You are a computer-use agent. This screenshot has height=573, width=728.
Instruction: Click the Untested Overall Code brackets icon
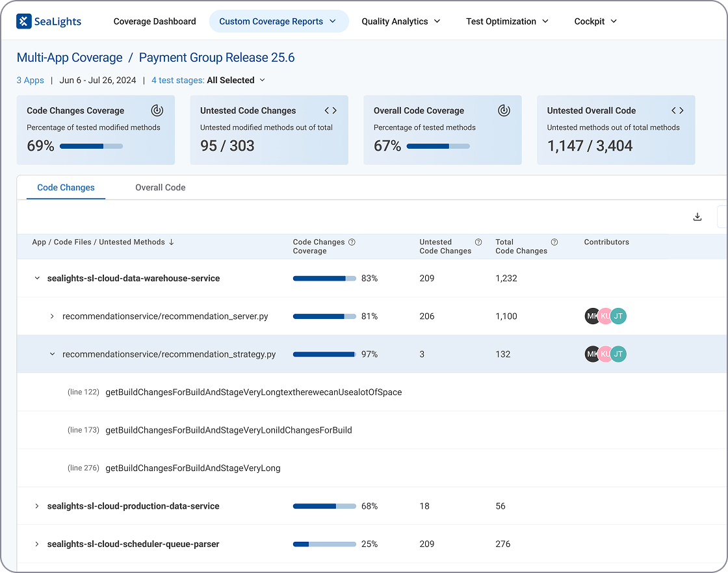coord(677,110)
